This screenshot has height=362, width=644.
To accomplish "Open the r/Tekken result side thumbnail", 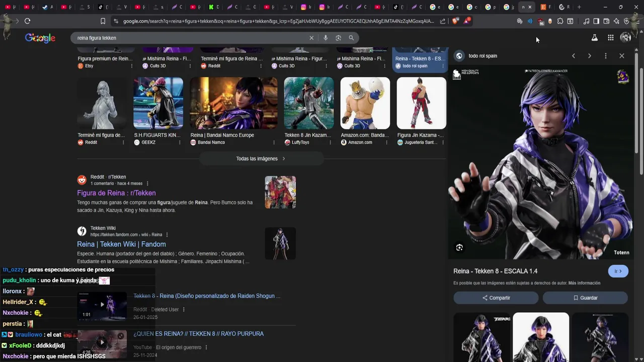I will (280, 192).
